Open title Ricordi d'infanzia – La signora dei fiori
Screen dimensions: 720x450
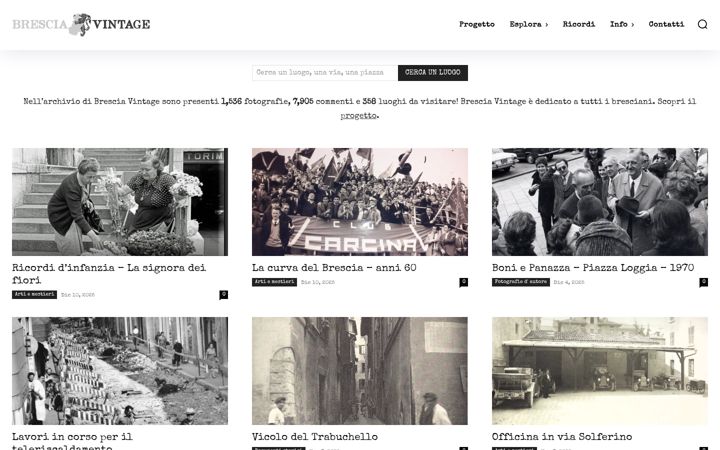(x=109, y=274)
